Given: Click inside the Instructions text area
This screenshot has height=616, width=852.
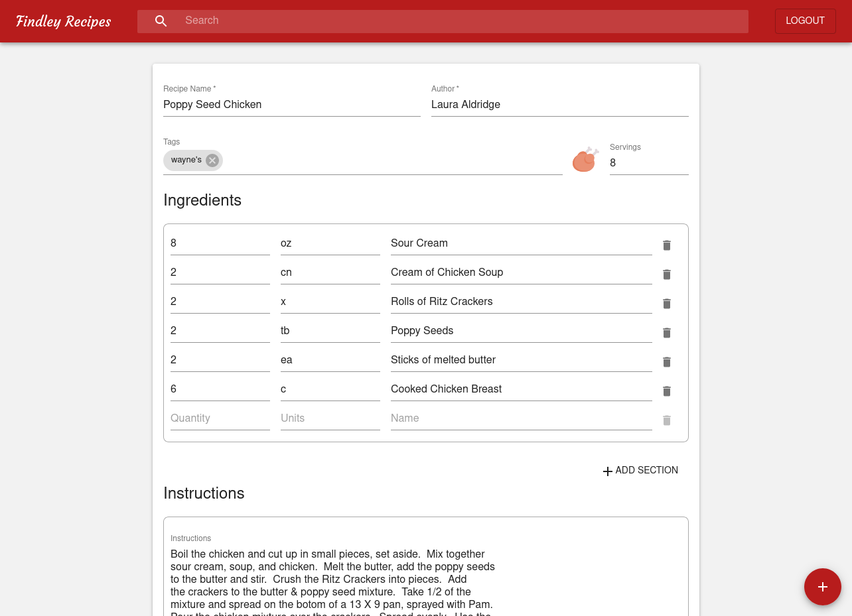Looking at the screenshot, I should [425, 577].
